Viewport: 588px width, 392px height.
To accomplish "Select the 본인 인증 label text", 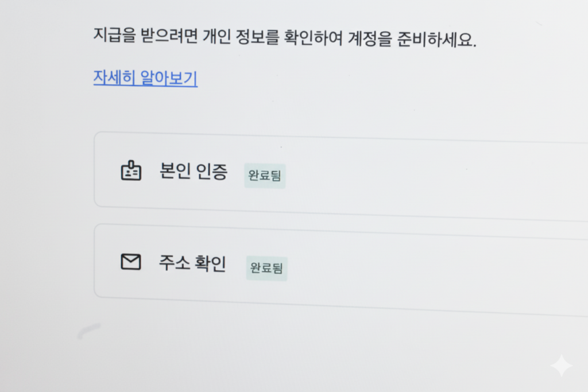I will 194,172.
